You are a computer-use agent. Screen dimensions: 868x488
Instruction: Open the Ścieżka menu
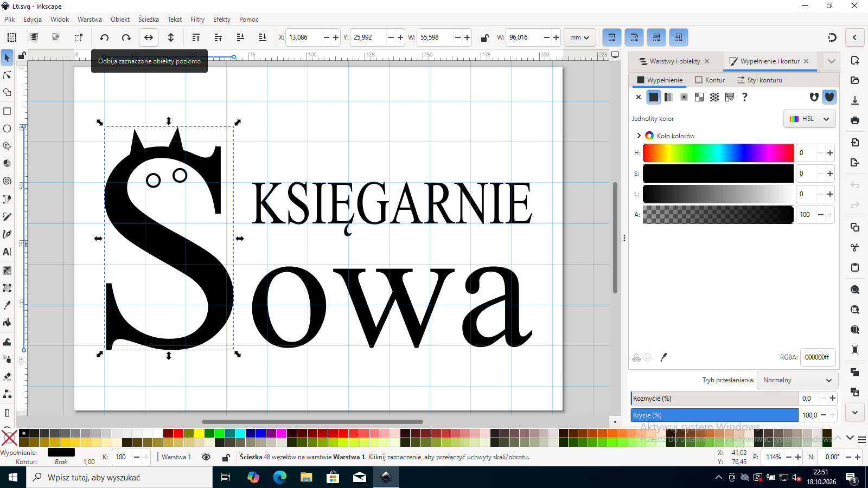(x=149, y=20)
